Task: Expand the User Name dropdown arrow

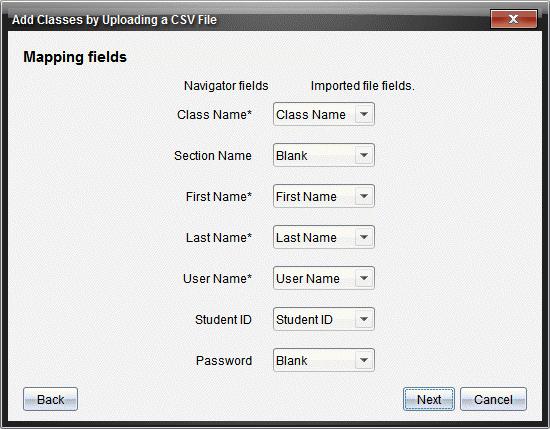Action: pos(364,278)
